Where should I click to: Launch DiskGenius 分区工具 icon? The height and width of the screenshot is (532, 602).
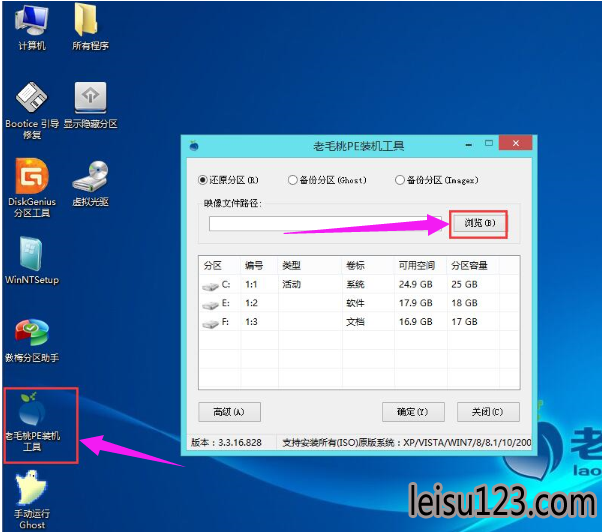[x=32, y=188]
